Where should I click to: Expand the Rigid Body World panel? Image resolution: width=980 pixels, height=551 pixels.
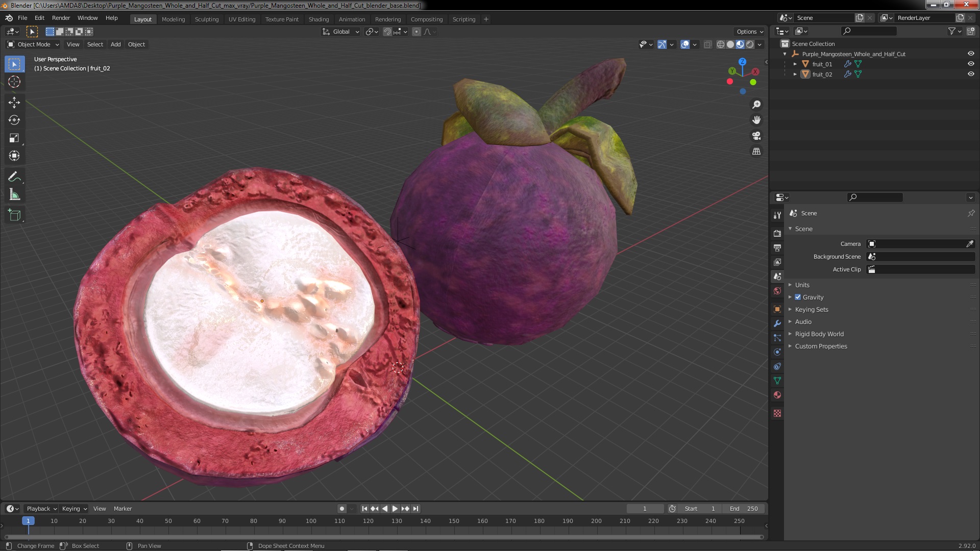(x=819, y=334)
